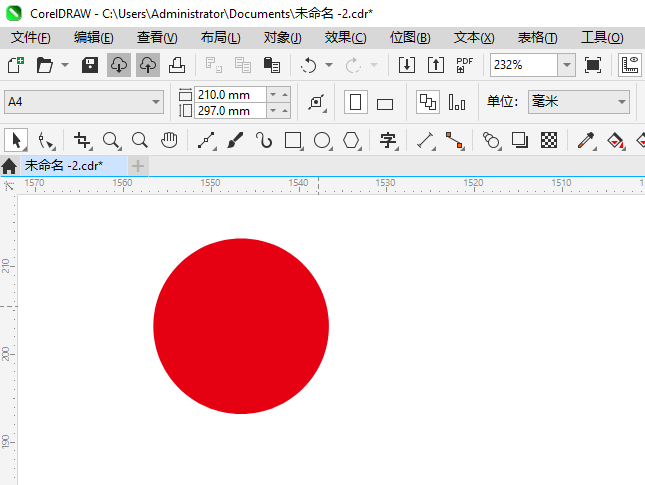Select the Crop tool
Screen dimensions: 645x485
click(x=82, y=140)
